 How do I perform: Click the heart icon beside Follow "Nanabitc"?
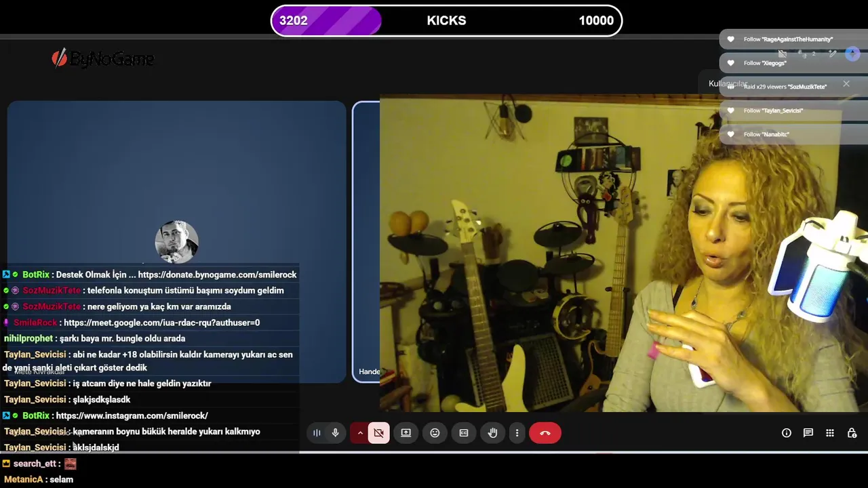pyautogui.click(x=730, y=134)
